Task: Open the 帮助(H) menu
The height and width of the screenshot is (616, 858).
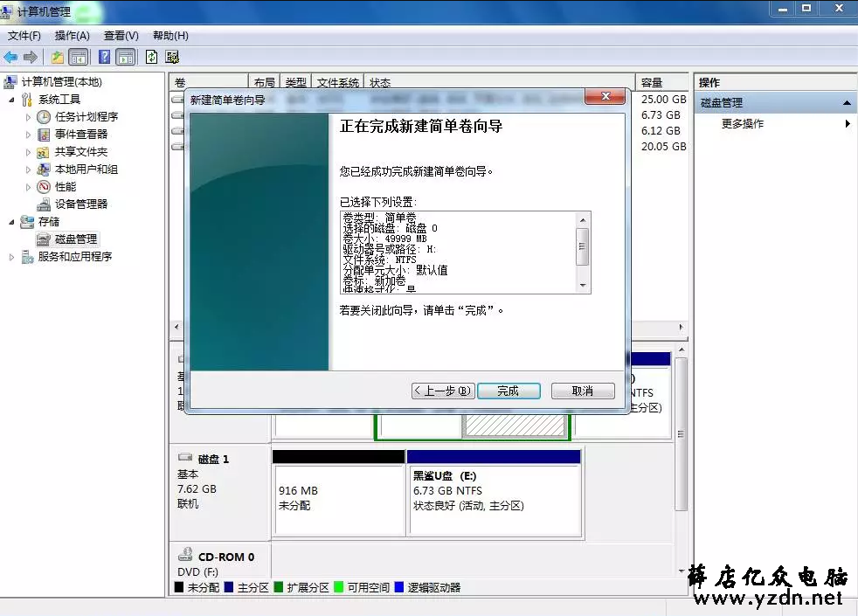Action: tap(170, 36)
